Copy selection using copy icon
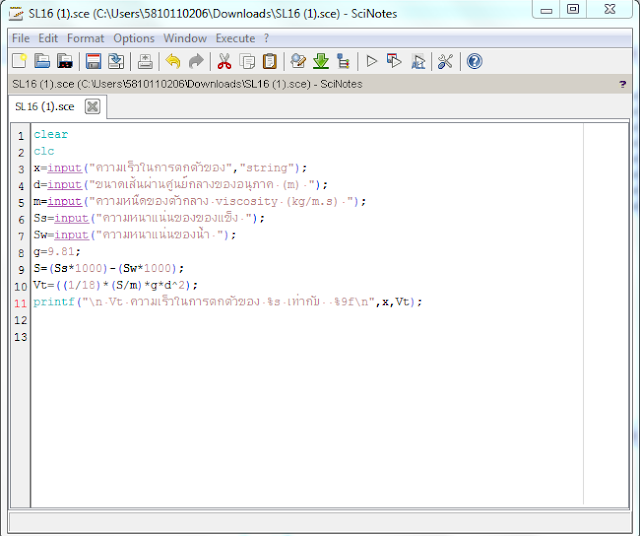 click(x=247, y=61)
